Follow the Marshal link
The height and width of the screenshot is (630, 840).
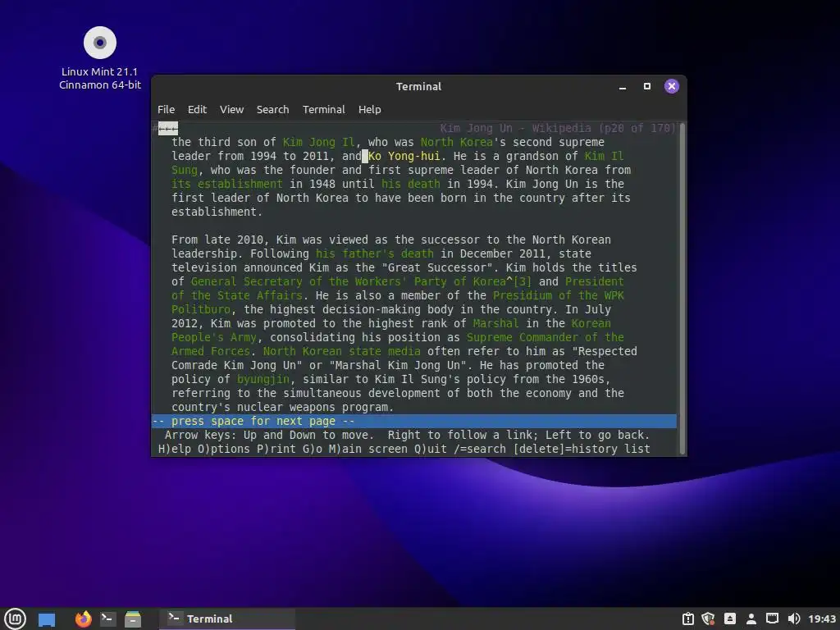pos(495,323)
